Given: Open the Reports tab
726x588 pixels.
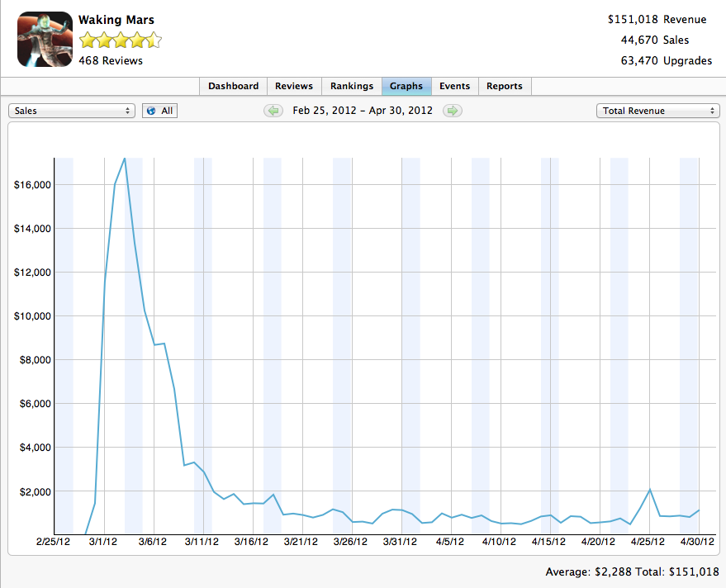Looking at the screenshot, I should pos(504,86).
